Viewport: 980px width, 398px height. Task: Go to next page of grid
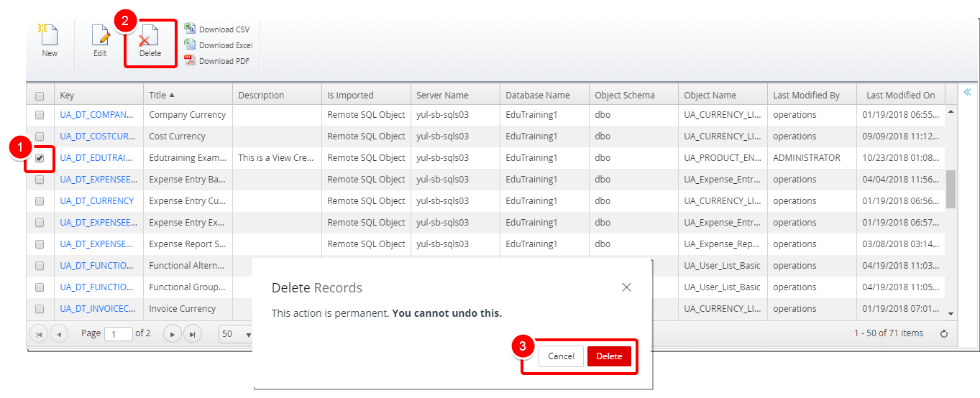(x=172, y=334)
